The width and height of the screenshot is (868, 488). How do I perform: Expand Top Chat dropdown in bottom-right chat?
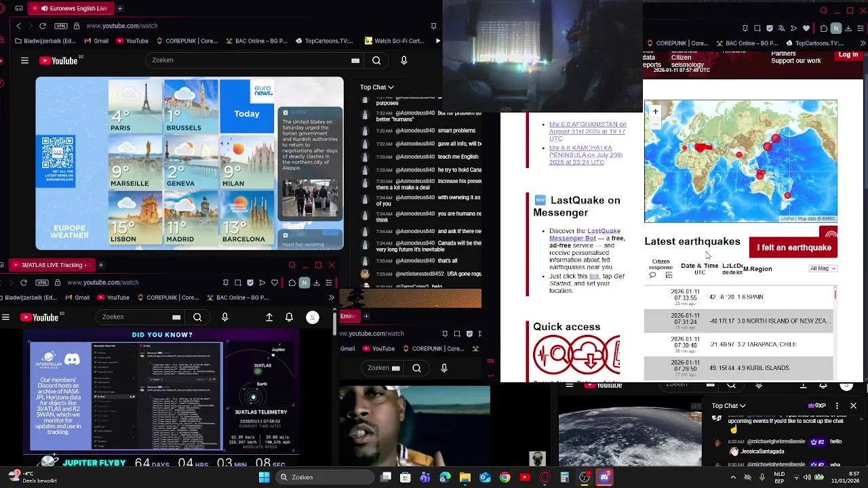[728, 405]
